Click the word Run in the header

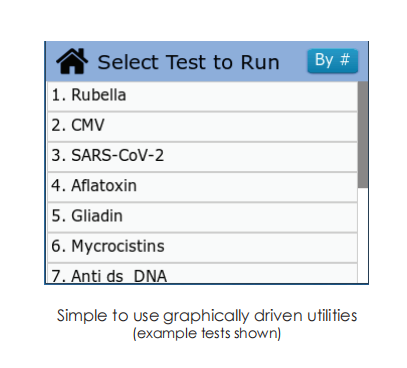point(260,62)
